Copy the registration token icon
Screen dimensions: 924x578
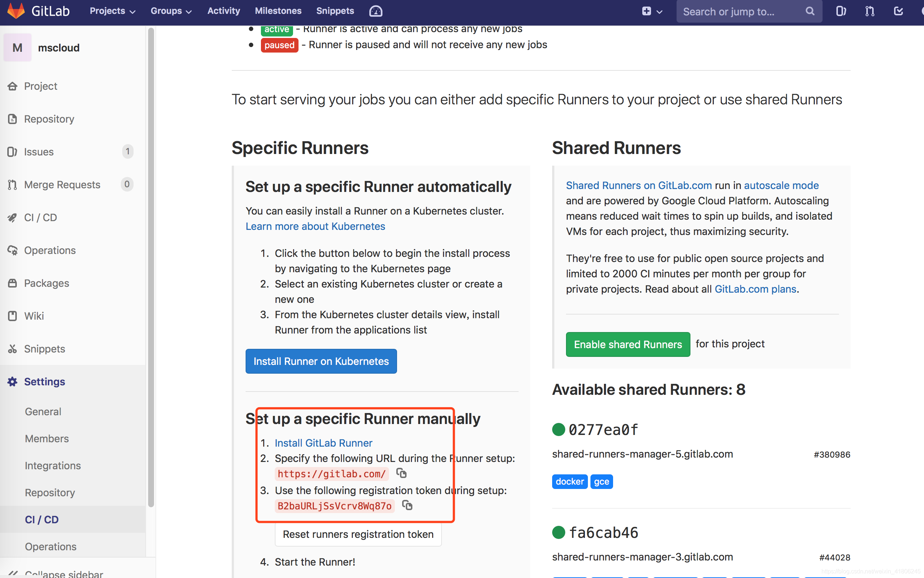point(407,505)
